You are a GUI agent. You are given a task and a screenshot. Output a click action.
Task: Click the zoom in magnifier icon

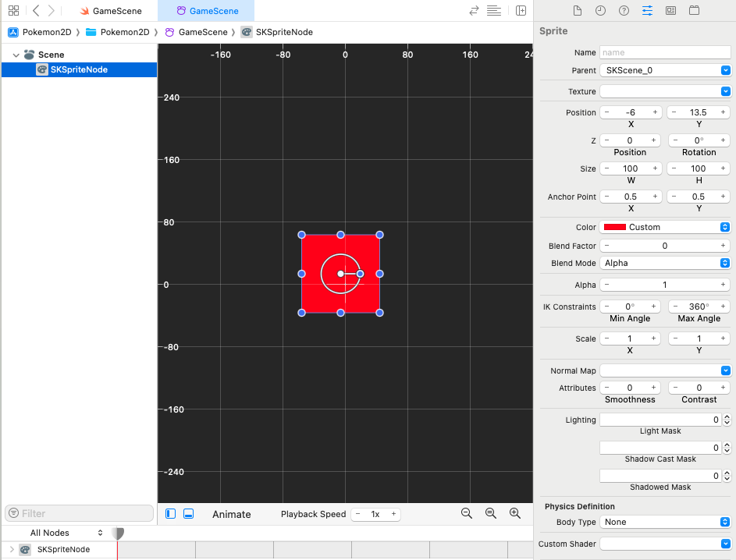pos(515,513)
